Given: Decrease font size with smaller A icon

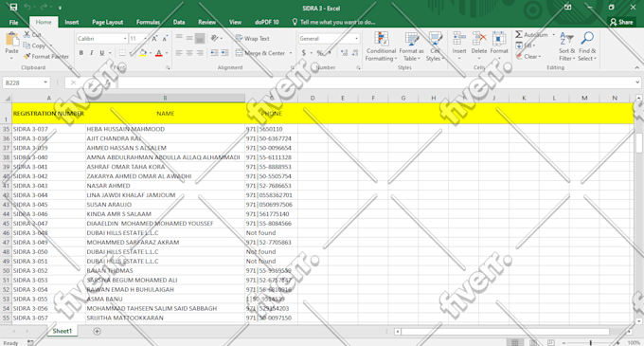Looking at the screenshot, I should [x=165, y=39].
